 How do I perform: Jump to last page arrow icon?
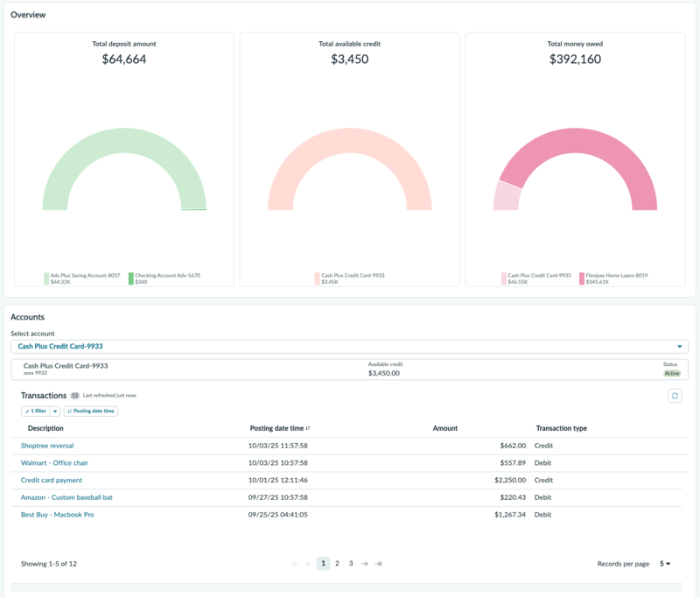[379, 564]
